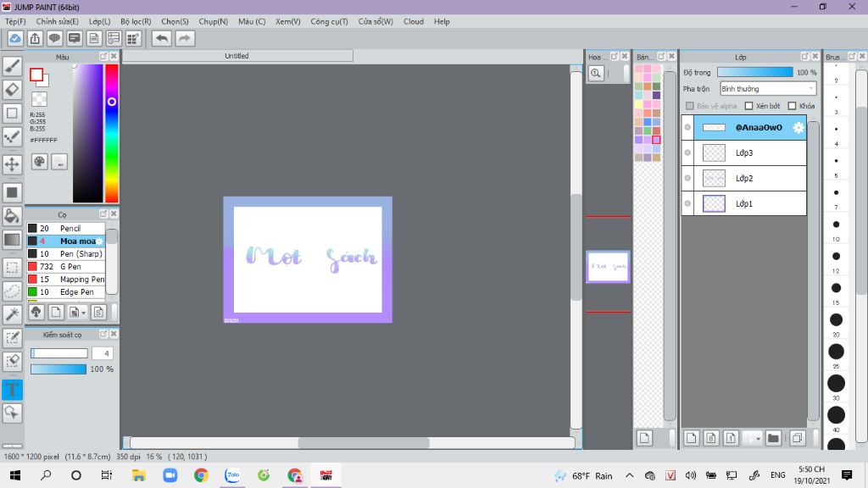This screenshot has height=488, width=868.
Task: Open Chrome from the taskbar
Action: 201,474
